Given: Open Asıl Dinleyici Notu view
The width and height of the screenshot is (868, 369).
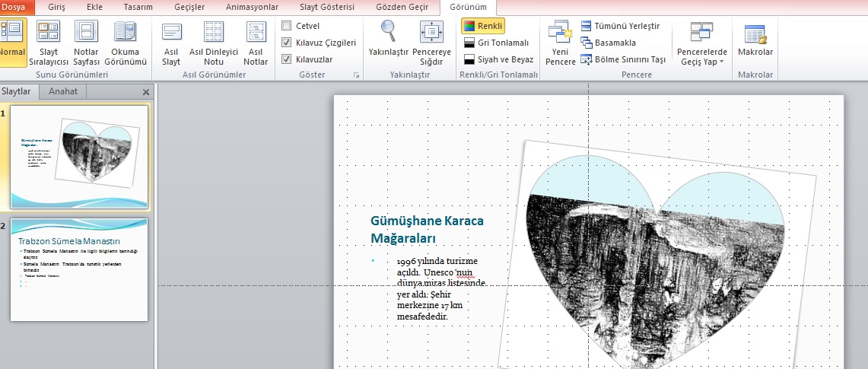Looking at the screenshot, I should [x=214, y=42].
